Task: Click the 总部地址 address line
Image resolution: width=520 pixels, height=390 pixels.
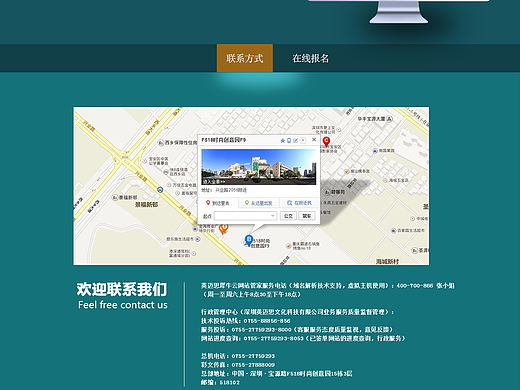Action: tap(276, 374)
